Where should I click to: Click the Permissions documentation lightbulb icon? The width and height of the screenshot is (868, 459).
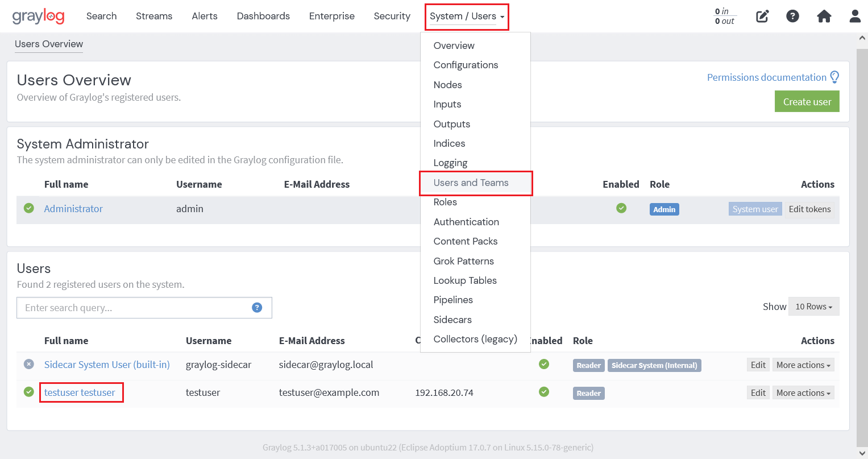tap(834, 77)
